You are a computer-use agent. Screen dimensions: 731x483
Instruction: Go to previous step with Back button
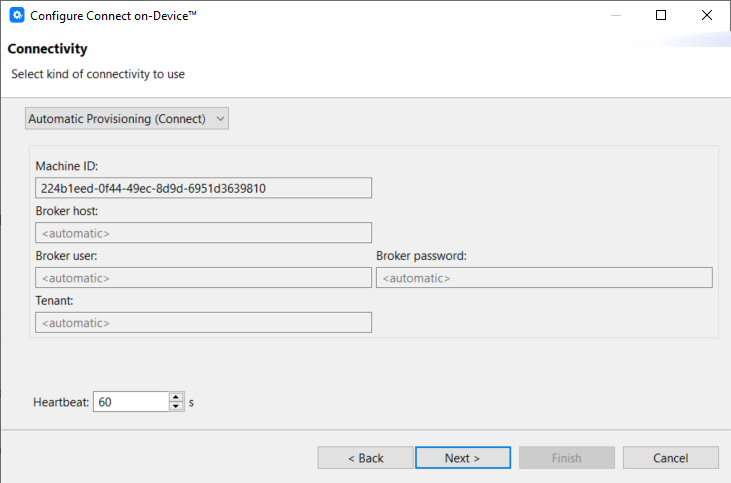[x=365, y=458]
